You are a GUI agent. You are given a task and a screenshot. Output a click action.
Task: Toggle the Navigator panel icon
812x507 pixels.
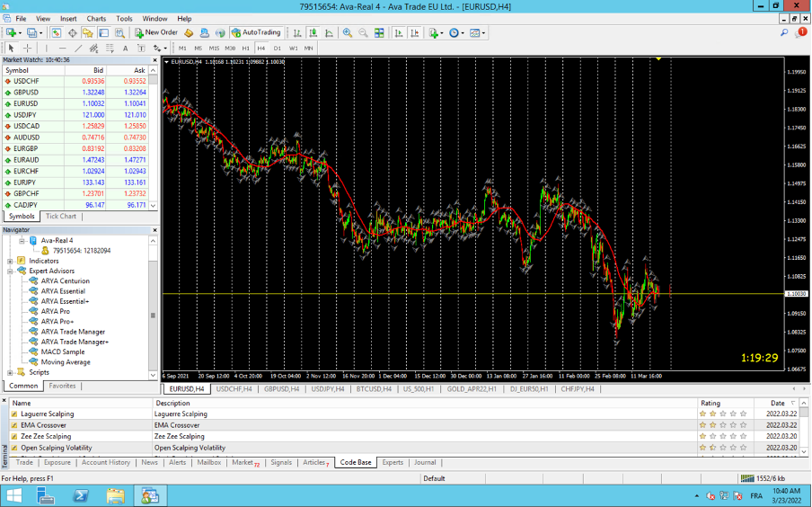click(x=88, y=32)
